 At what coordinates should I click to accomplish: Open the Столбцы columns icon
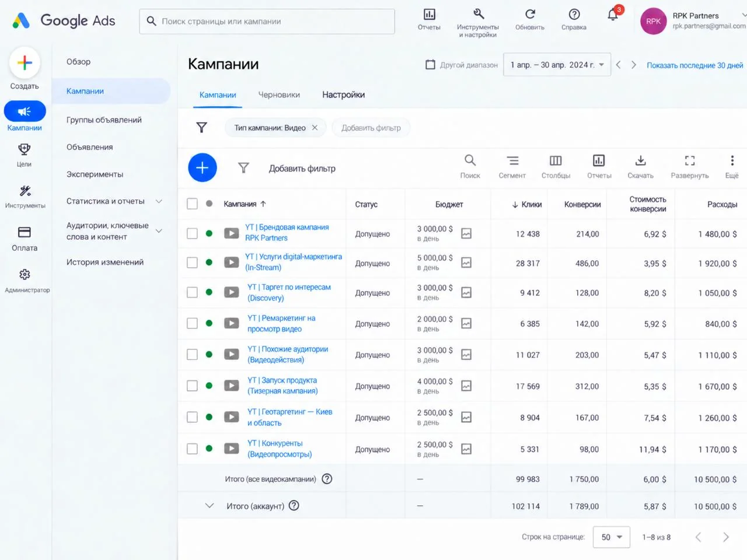click(556, 160)
